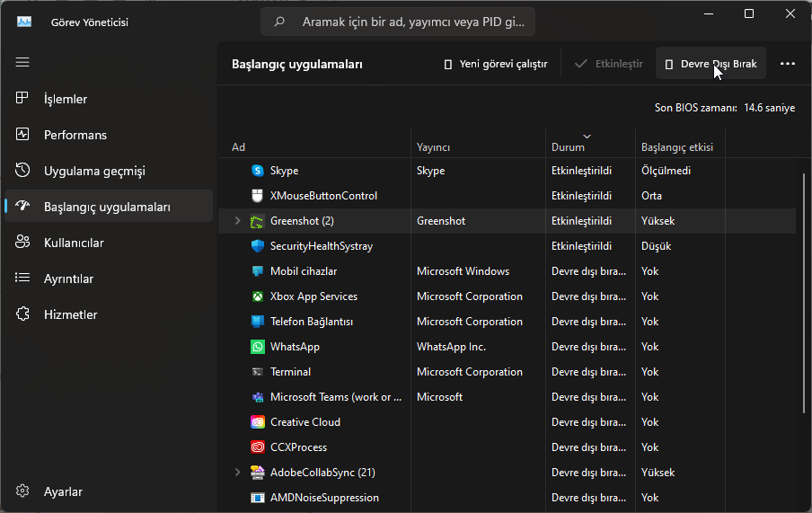Screen dimensions: 812x513
Task: Expand the AdobeCollabSync (21) group
Action: pos(238,472)
